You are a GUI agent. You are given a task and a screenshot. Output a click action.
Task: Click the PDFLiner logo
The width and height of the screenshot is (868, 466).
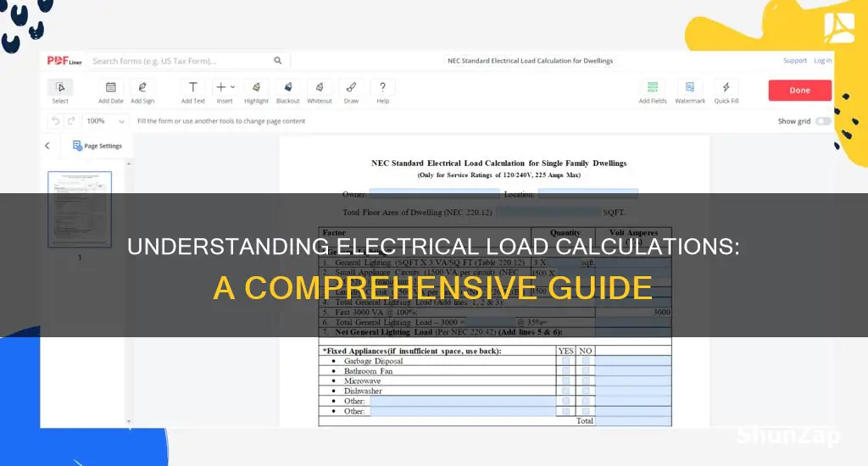pyautogui.click(x=64, y=61)
